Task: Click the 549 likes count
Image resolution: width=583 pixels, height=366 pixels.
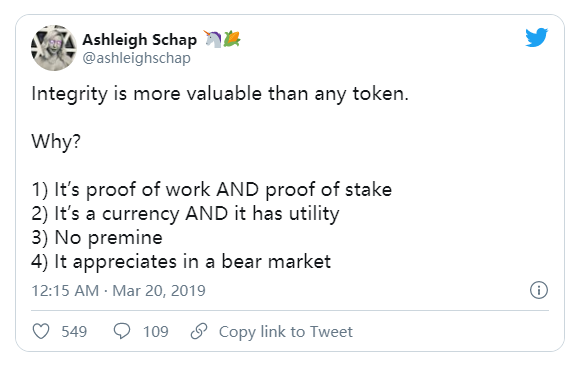Action: coord(74,331)
